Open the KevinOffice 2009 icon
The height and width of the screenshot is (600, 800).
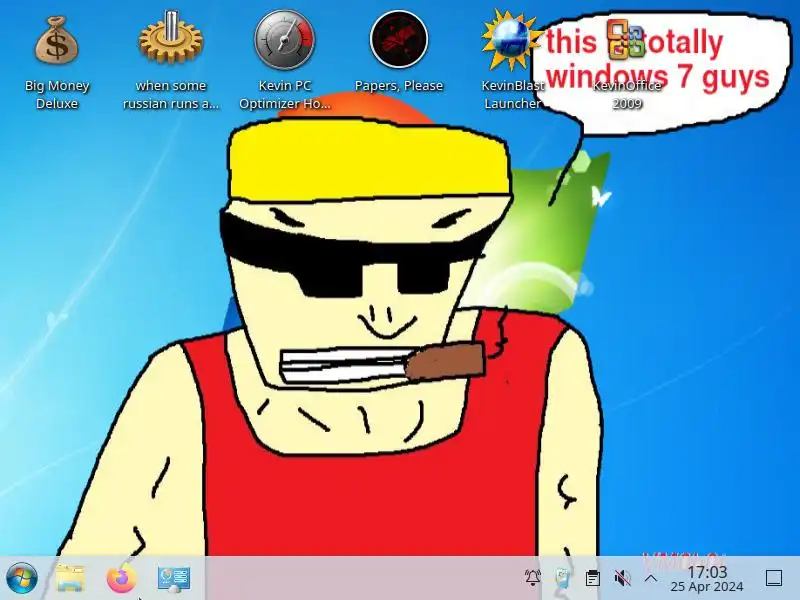pyautogui.click(x=627, y=38)
